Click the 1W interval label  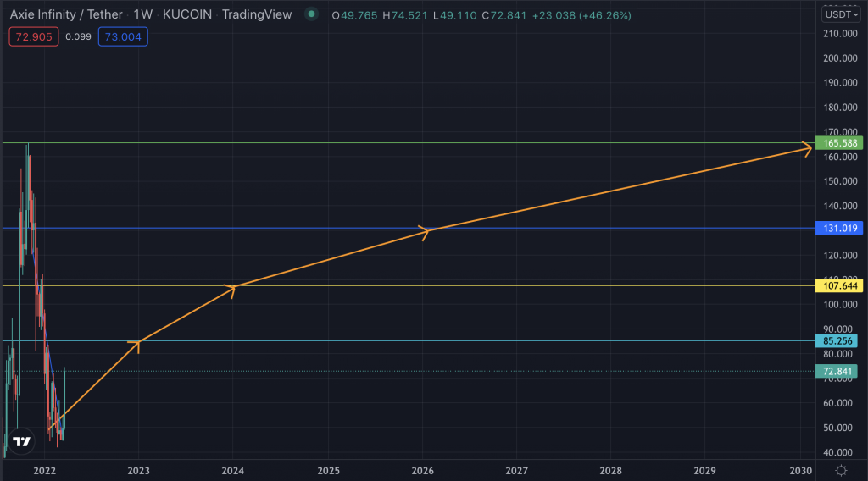click(142, 14)
